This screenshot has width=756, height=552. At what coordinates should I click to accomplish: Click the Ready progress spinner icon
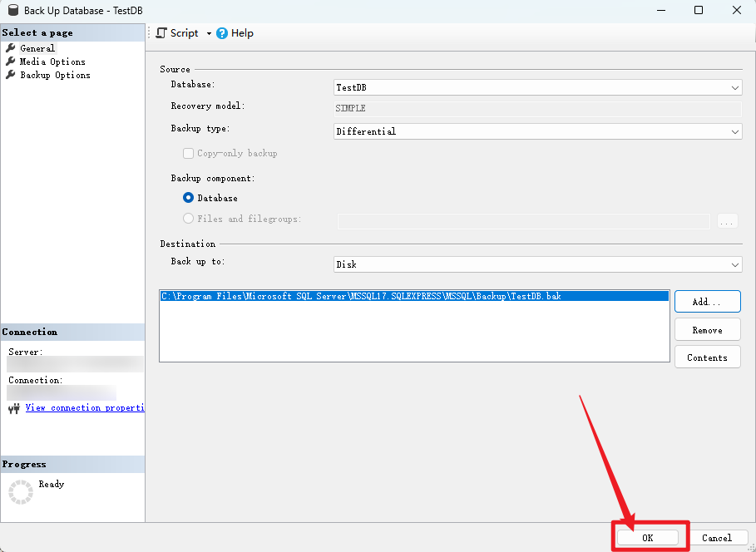coord(21,492)
